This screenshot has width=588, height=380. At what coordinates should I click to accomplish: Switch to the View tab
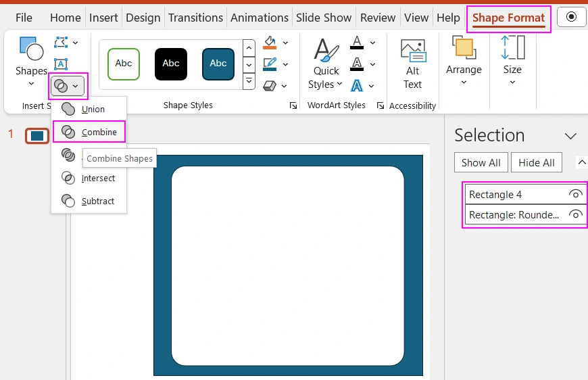416,18
